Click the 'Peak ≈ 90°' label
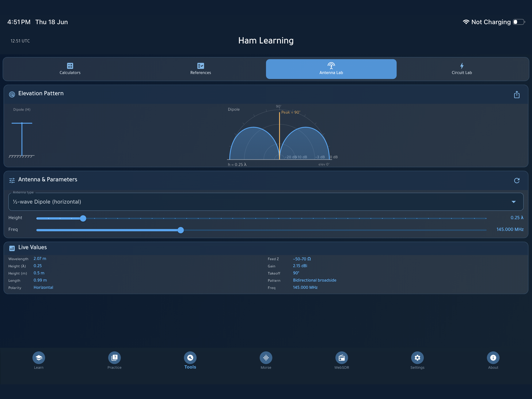The height and width of the screenshot is (399, 532). (x=291, y=112)
